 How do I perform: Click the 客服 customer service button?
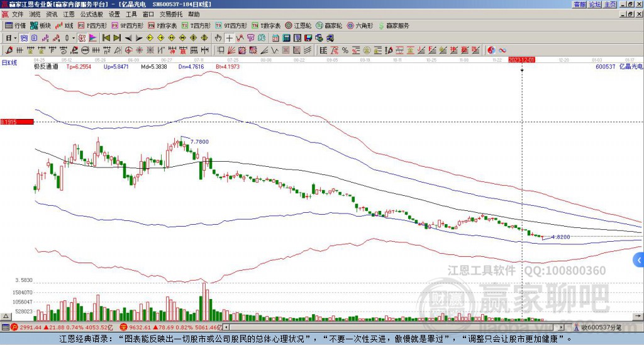click(580, 4)
